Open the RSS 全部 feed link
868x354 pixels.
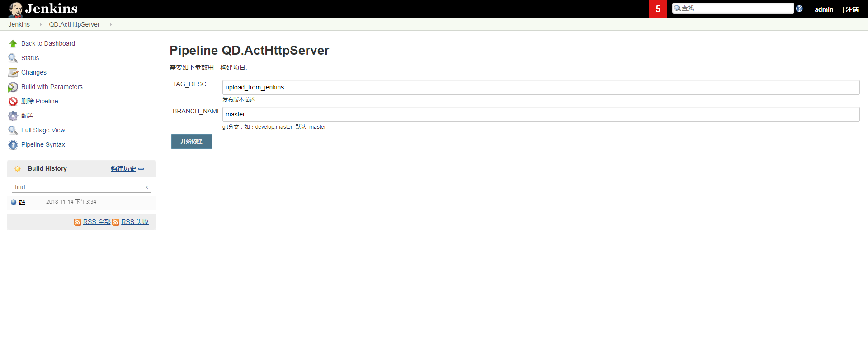(96, 222)
